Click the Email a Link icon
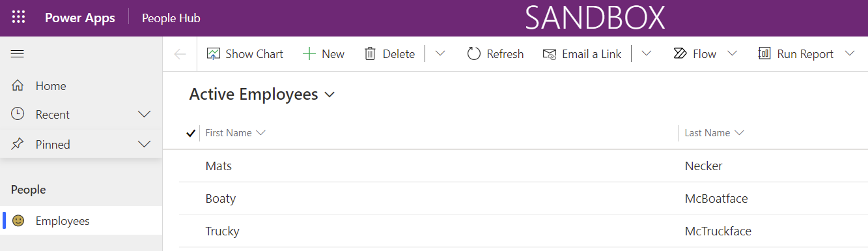The width and height of the screenshot is (868, 251). point(550,54)
